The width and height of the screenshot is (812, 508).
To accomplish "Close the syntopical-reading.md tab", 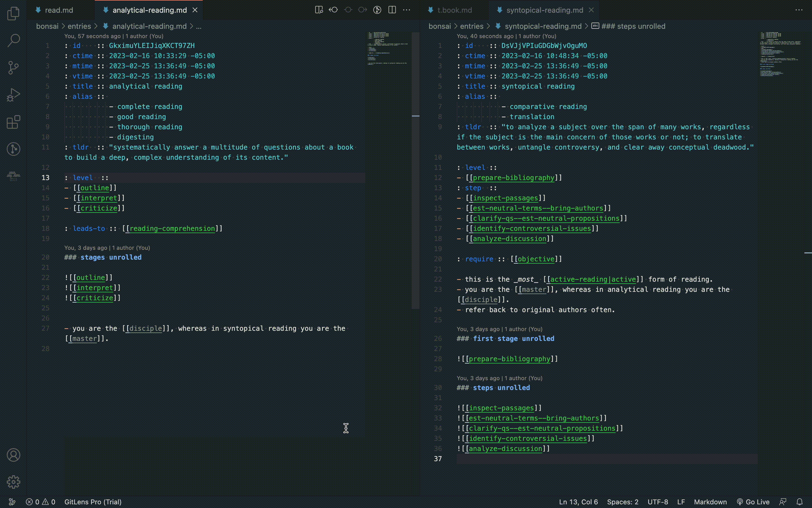I will 591,10.
